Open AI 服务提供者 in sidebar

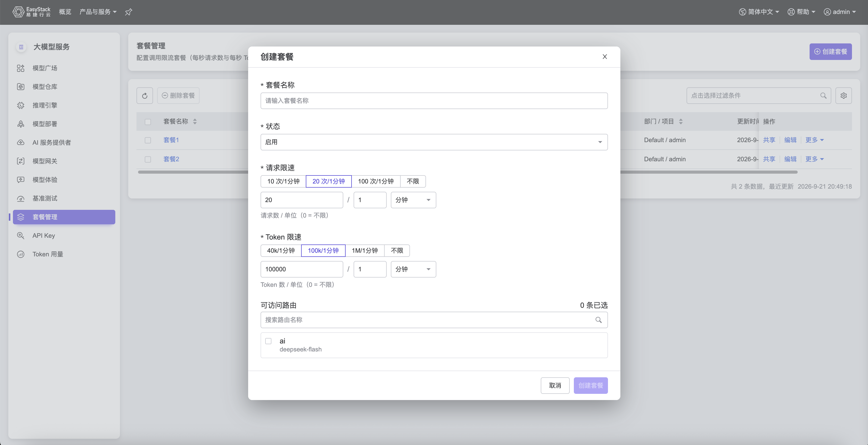pyautogui.click(x=64, y=142)
